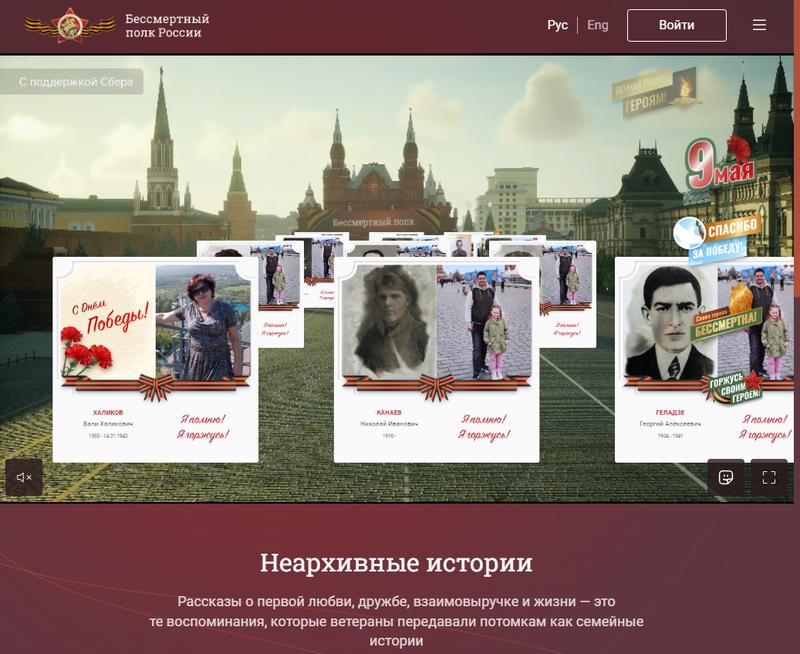Select the Рус language option
The height and width of the screenshot is (654, 800).
[557, 25]
